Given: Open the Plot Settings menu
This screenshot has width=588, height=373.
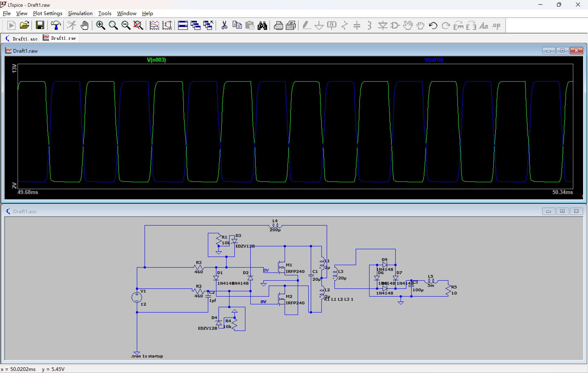Looking at the screenshot, I should coord(48,13).
